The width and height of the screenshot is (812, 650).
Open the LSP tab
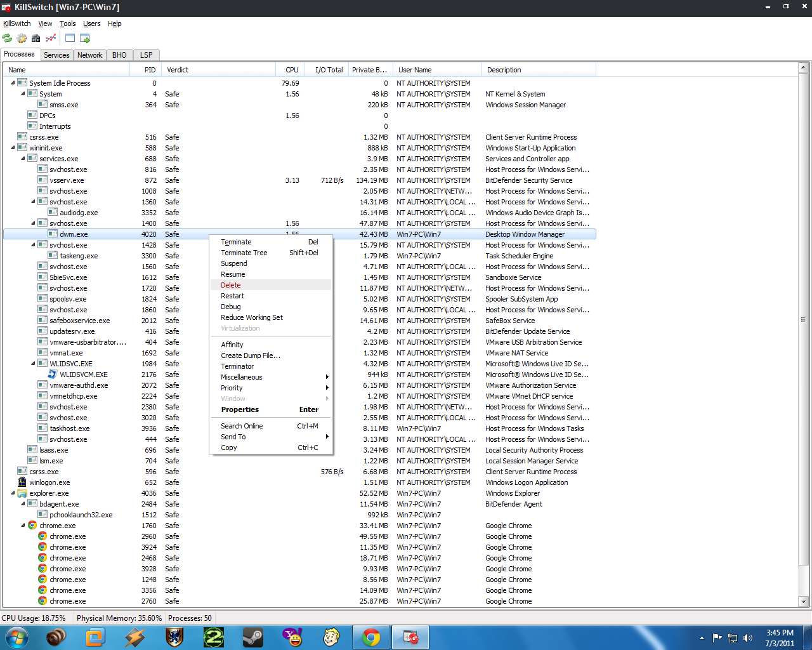coord(146,55)
